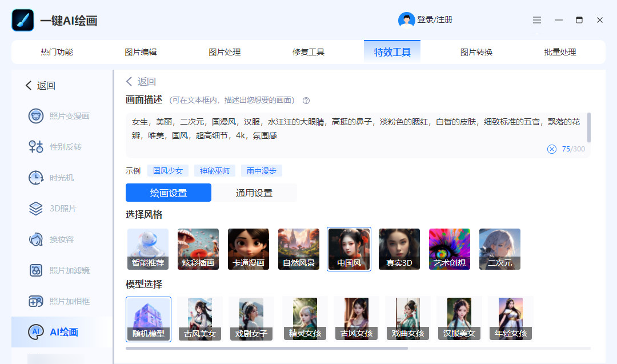617x364 pixels.
Task: Open 照片加相框 sidebar tool
Action: point(59,301)
